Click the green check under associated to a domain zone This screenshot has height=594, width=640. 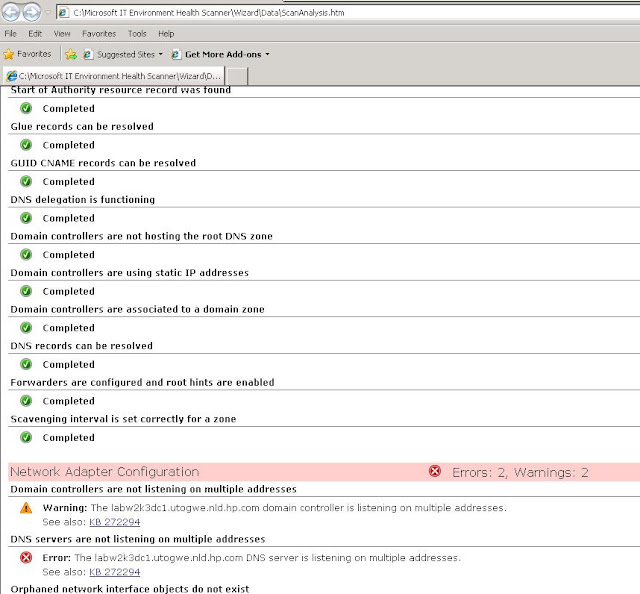[x=26, y=327]
